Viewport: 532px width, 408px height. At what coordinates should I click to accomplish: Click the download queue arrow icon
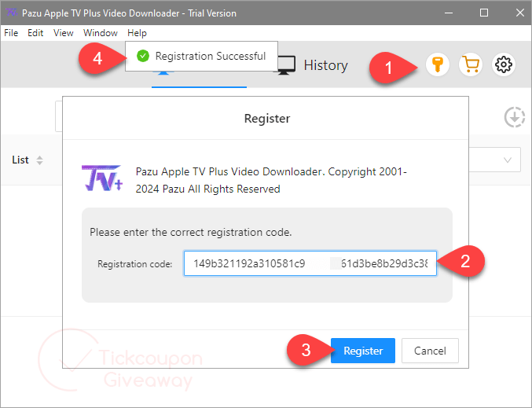click(515, 117)
